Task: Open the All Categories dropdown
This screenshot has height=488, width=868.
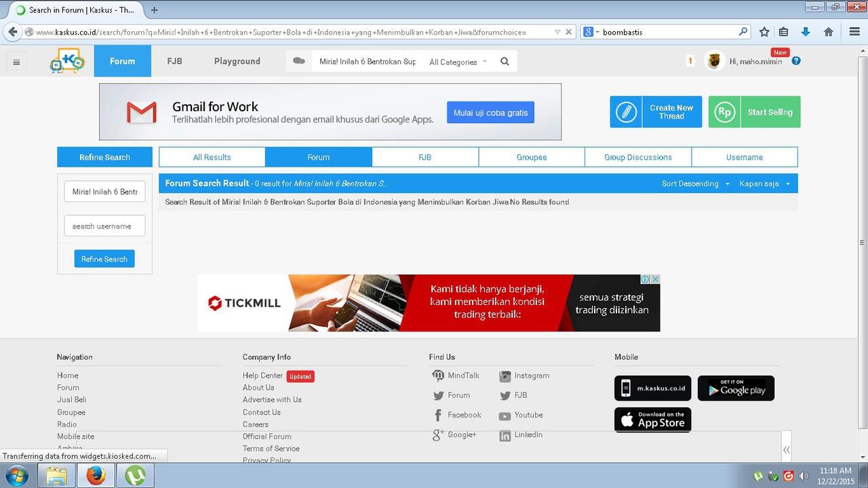Action: [458, 62]
